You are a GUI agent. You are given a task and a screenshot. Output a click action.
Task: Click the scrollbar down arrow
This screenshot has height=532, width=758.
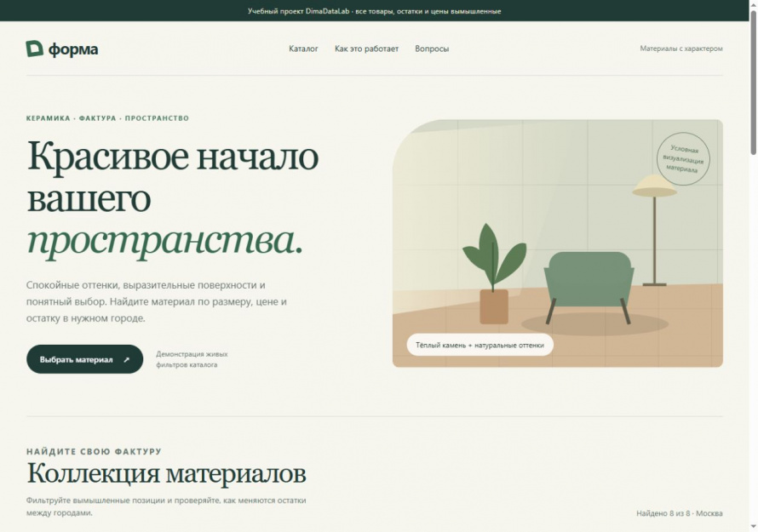(x=753, y=527)
